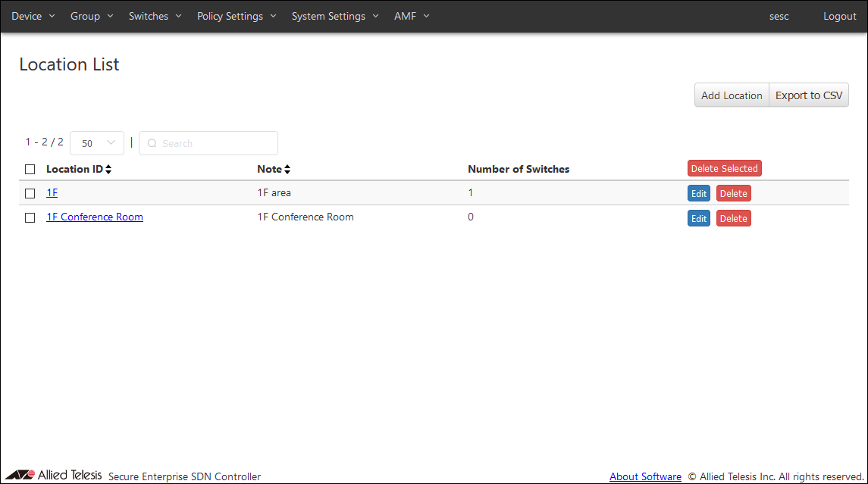Image resolution: width=868 pixels, height=484 pixels.
Task: Expand the Policy Settings dropdown
Action: point(237,16)
